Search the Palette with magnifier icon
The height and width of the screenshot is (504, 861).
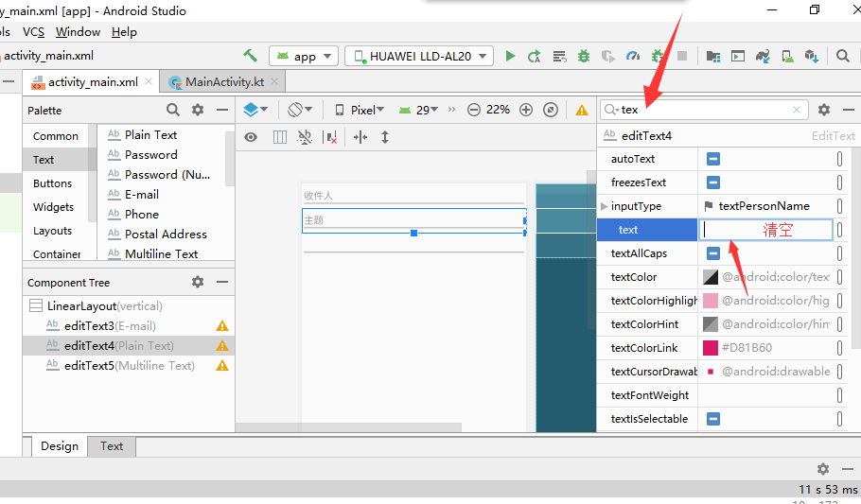click(x=173, y=110)
